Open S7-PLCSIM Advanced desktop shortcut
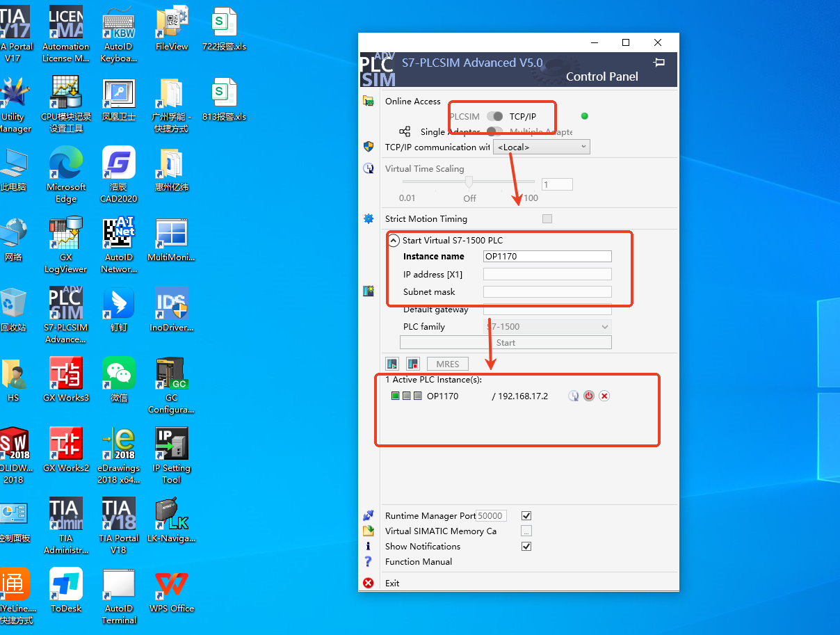 (66, 314)
